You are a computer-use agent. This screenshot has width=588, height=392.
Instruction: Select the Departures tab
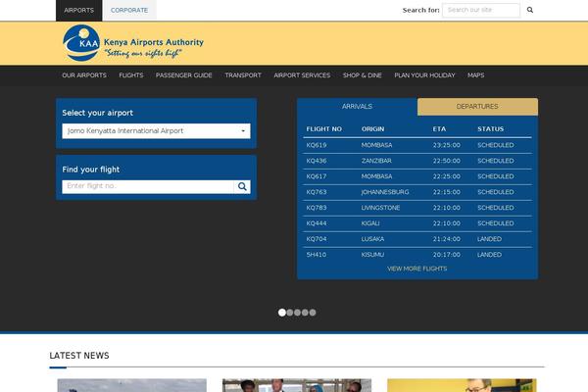[x=477, y=107]
